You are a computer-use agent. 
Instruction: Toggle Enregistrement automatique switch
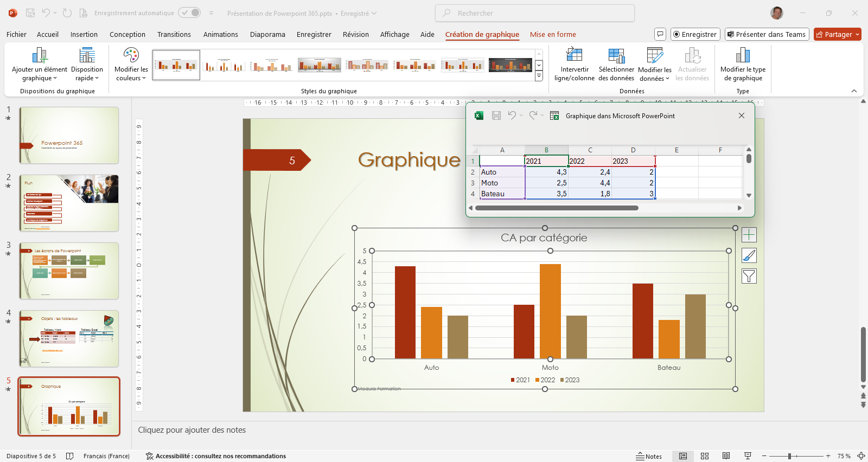point(189,12)
